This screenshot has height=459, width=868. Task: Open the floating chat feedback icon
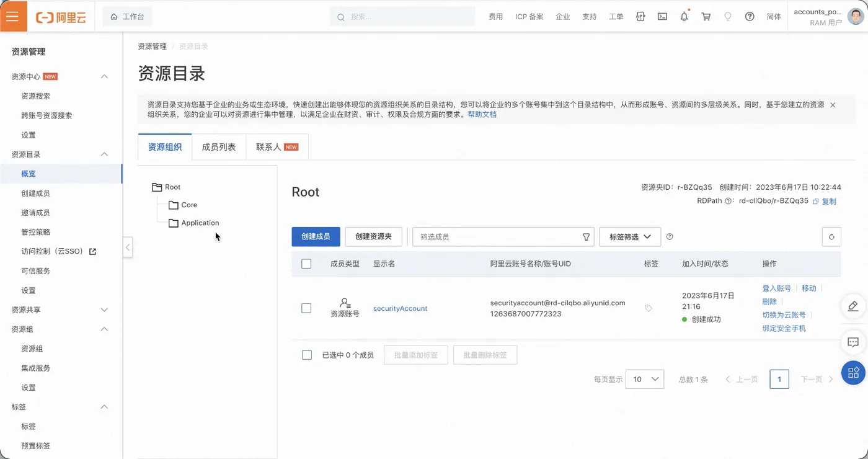click(853, 342)
